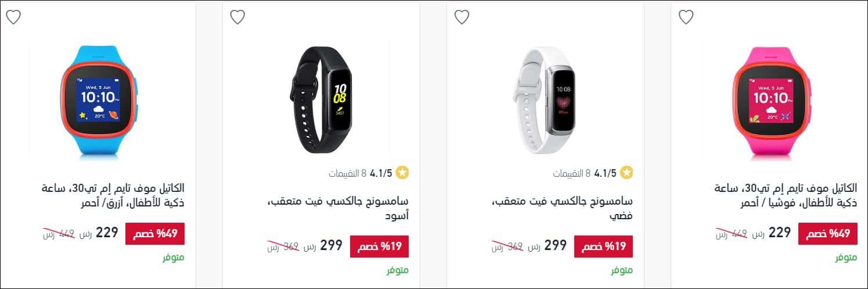Viewport: 868px width, 289px height.
Task: Open the white Samsung Galaxy Fit image
Action: (x=545, y=100)
